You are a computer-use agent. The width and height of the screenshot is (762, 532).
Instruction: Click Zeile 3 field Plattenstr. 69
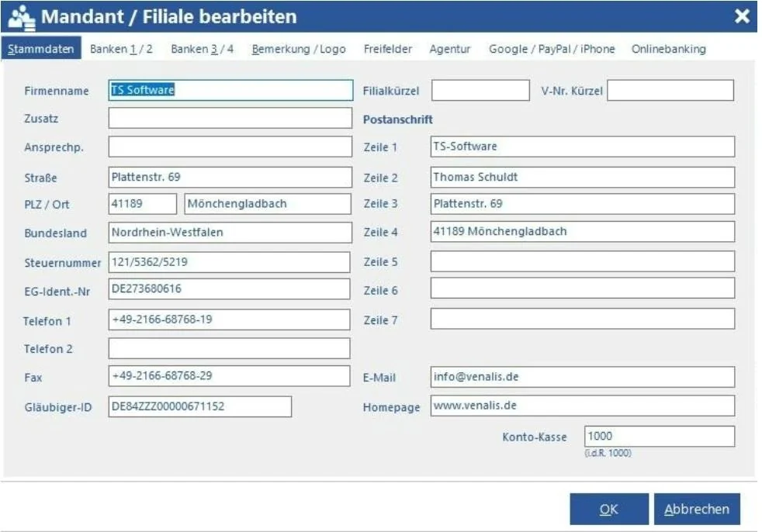pyautogui.click(x=583, y=203)
